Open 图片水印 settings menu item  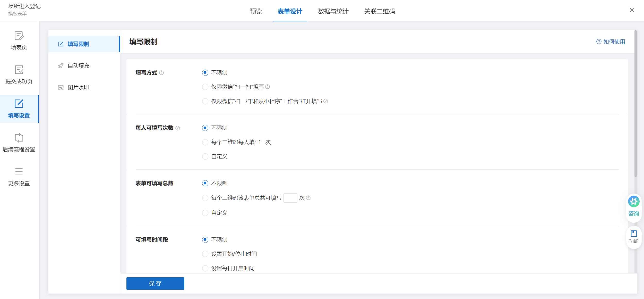78,87
